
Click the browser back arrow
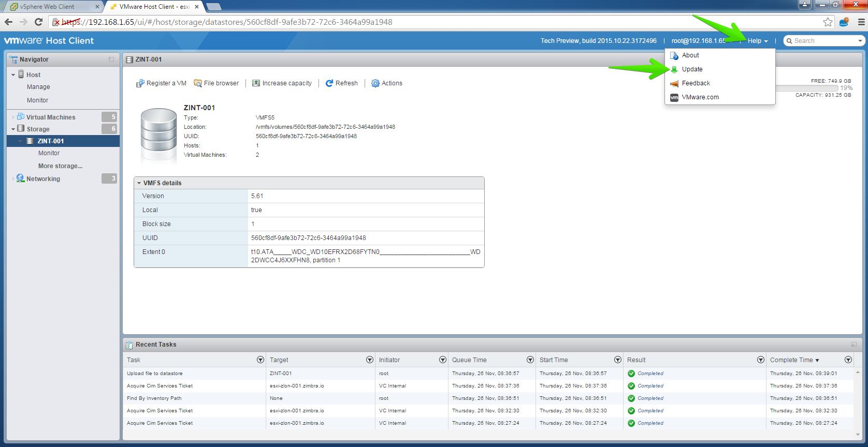point(8,22)
